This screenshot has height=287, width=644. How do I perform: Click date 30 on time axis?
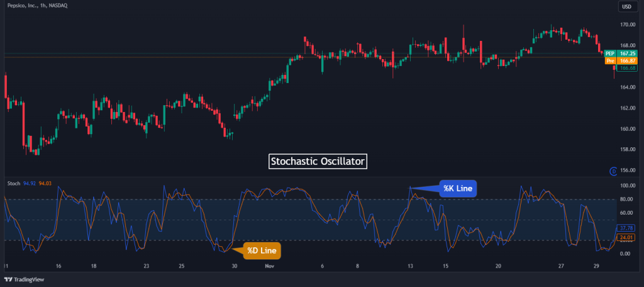tap(234, 266)
